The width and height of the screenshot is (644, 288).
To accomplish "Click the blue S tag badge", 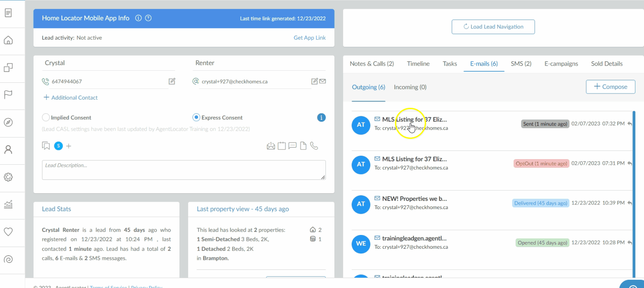I will [x=59, y=146].
